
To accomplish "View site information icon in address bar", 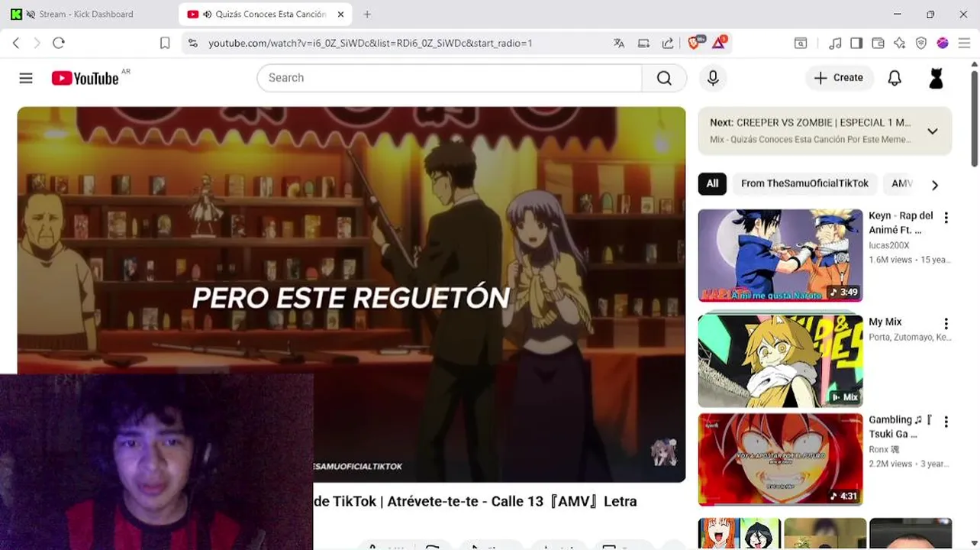I will pos(192,44).
